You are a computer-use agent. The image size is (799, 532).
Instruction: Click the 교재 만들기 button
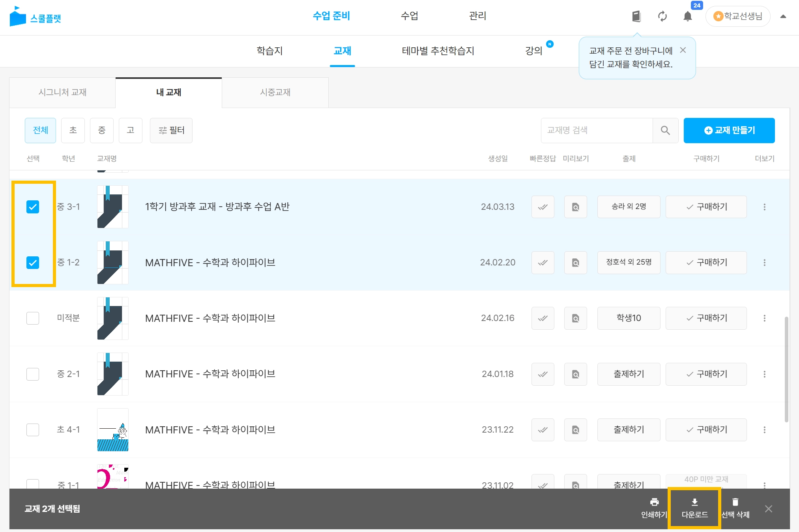click(729, 131)
